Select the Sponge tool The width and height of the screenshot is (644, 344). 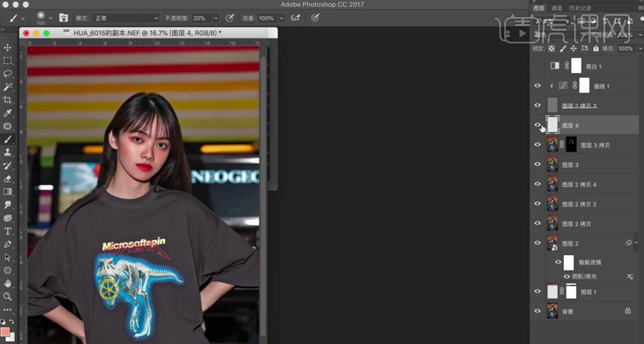pyautogui.click(x=7, y=218)
